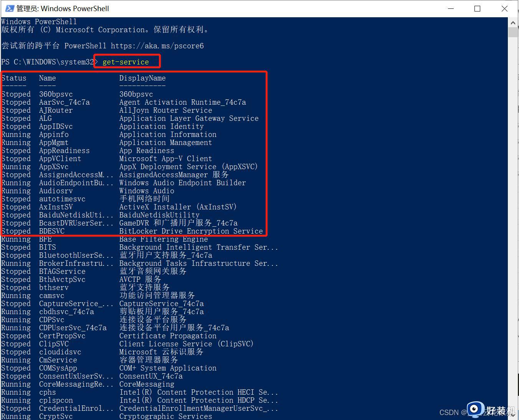
Task: Select the BthAvctpSvc service name
Action: tap(62, 280)
